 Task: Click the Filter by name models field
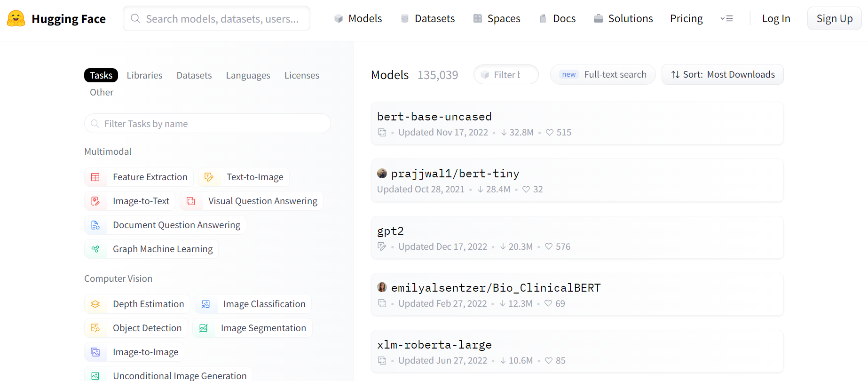(x=506, y=74)
